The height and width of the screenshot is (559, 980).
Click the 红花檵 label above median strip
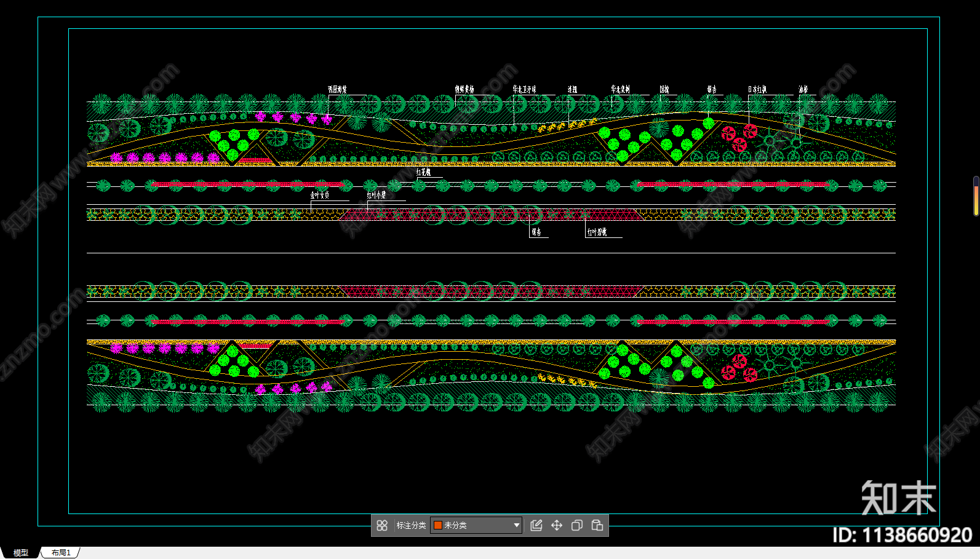(423, 172)
